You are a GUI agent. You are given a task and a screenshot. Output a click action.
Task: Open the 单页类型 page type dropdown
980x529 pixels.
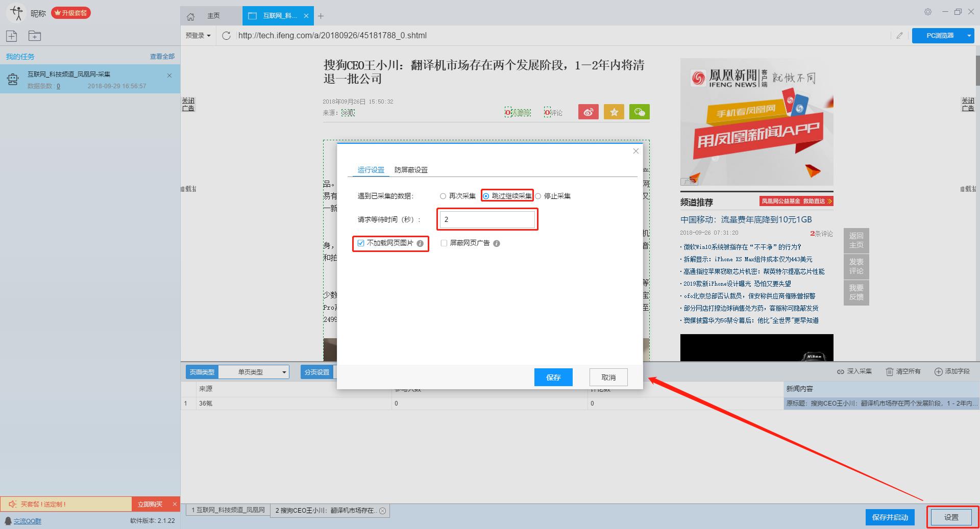tap(254, 372)
